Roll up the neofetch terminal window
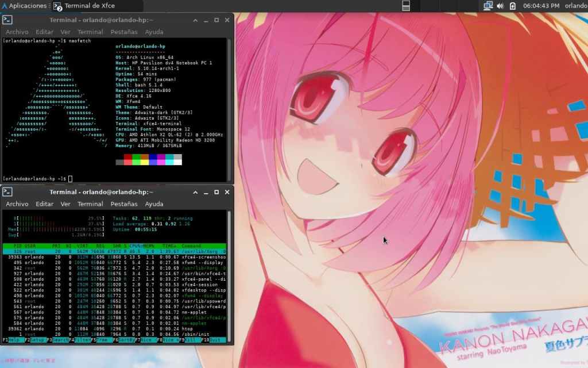 click(194, 20)
